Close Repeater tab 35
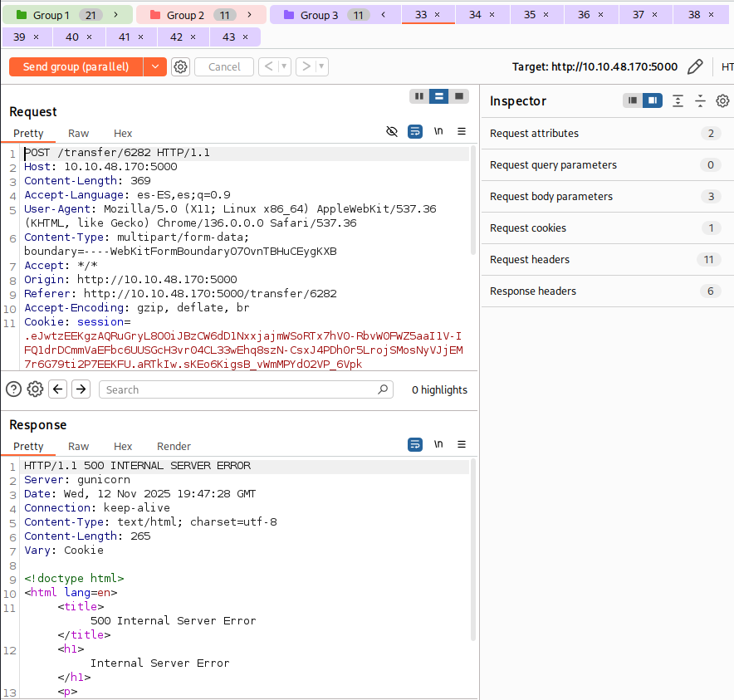This screenshot has height=700, width=734. (x=546, y=15)
